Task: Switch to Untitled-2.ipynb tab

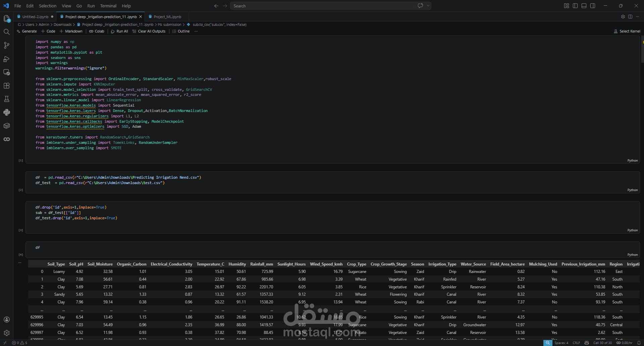Action: tap(35, 17)
